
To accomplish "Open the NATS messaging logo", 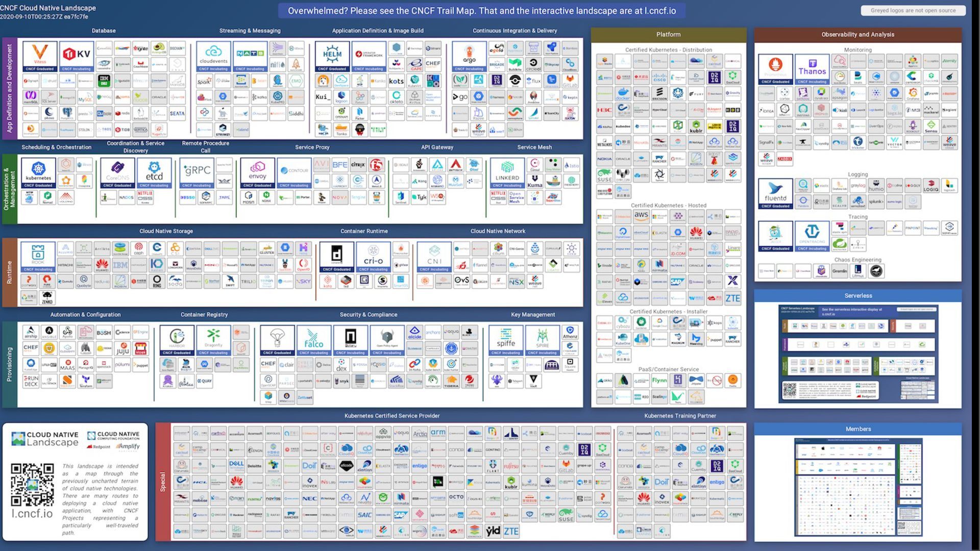I will pos(250,57).
